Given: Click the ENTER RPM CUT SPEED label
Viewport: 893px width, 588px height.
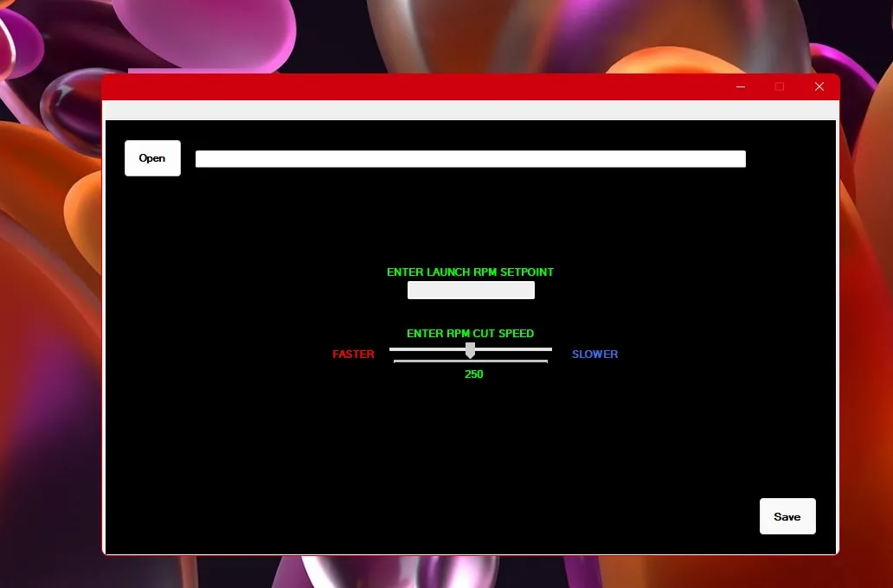Looking at the screenshot, I should click(470, 333).
